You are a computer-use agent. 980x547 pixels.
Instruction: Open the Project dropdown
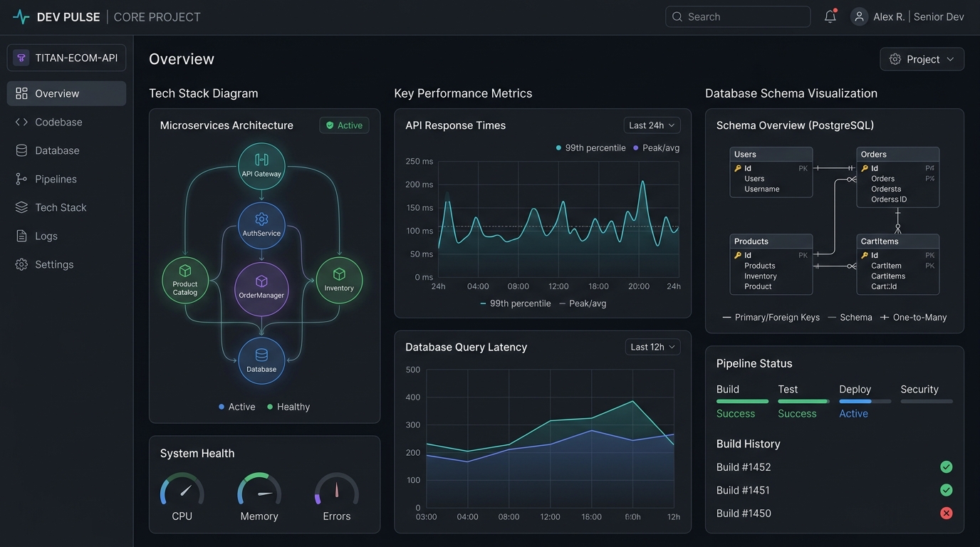(922, 59)
